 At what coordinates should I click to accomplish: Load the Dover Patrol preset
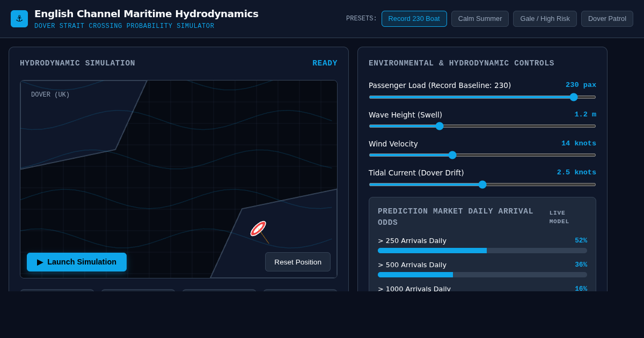(607, 19)
